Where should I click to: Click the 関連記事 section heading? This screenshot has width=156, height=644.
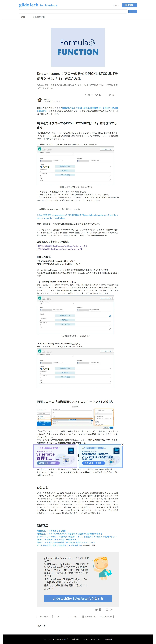43,526
